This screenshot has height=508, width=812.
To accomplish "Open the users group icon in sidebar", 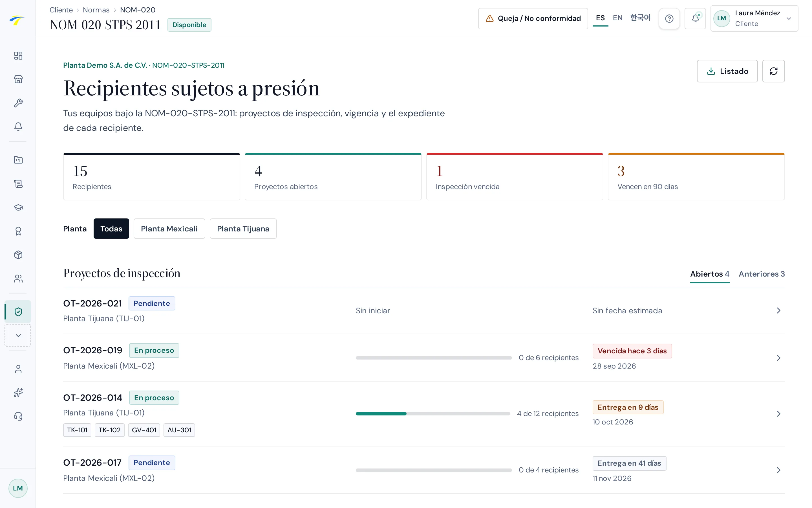I will tap(18, 279).
